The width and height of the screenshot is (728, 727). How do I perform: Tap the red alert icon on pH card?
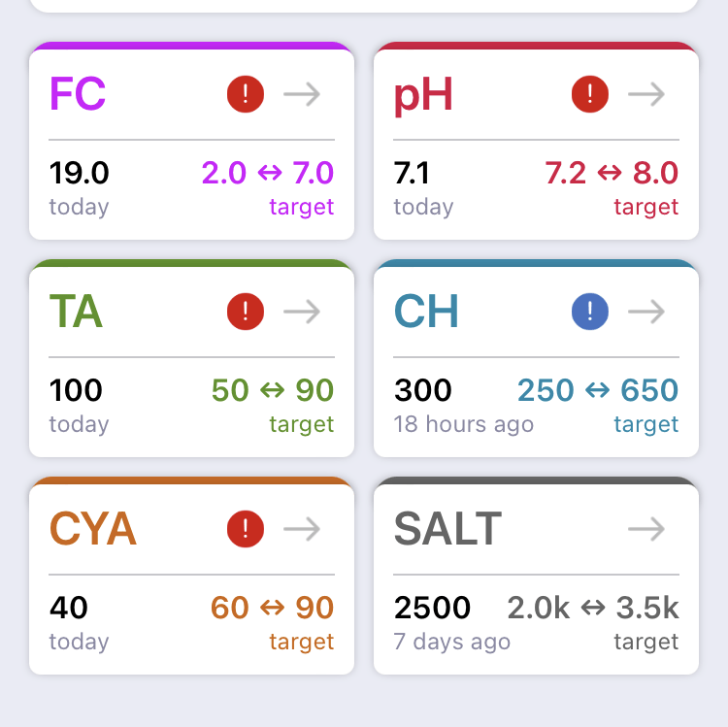point(590,94)
